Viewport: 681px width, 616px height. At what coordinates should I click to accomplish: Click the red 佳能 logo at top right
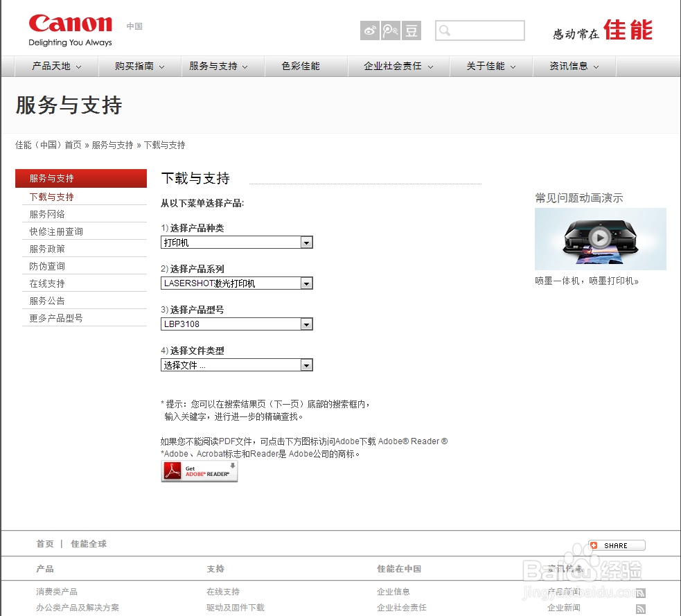tap(629, 30)
